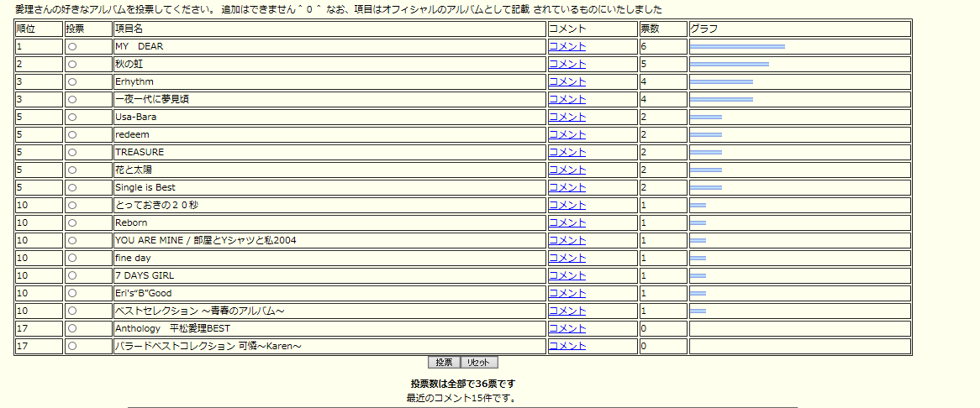Open コメント link for バラードベストコレクション 可憐~Karen~

pyautogui.click(x=567, y=347)
